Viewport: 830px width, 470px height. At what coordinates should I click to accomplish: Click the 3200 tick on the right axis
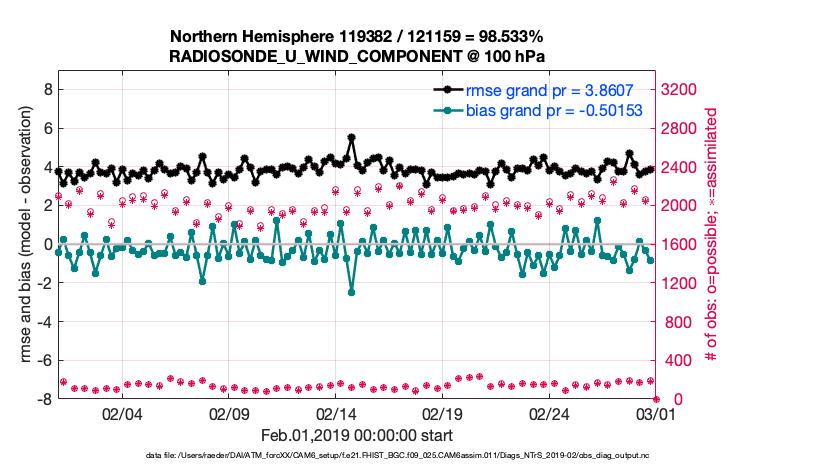pyautogui.click(x=685, y=89)
